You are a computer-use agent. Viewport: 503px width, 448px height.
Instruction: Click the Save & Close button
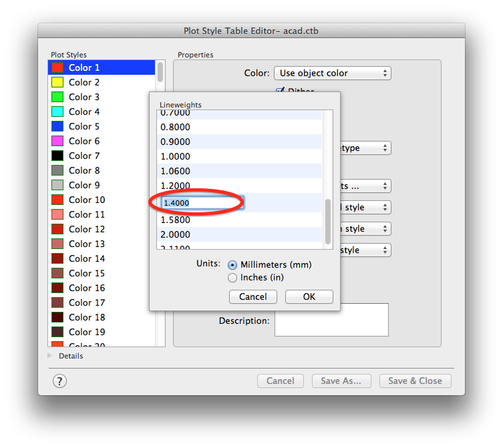(415, 381)
